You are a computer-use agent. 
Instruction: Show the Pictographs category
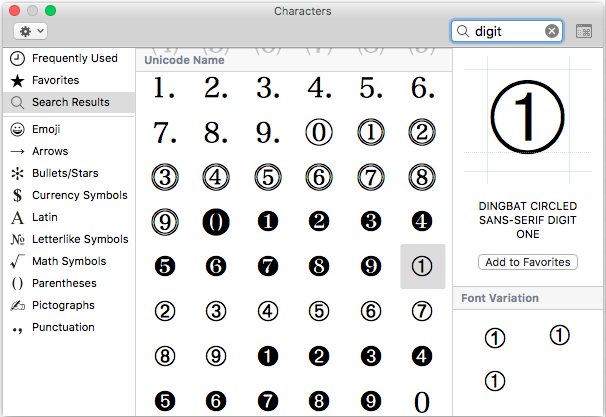[x=69, y=306]
